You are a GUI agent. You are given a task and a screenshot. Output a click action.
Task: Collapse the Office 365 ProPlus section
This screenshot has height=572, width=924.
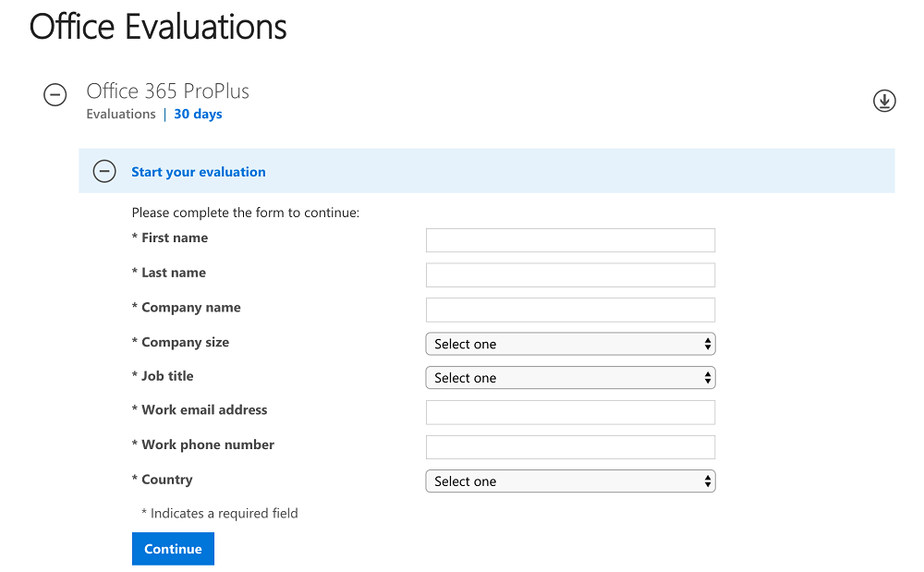point(55,94)
